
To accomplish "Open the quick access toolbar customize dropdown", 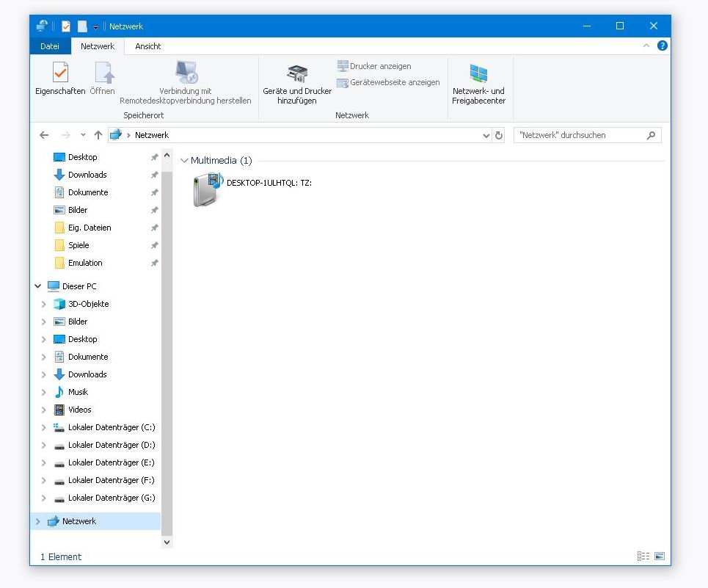I will pos(95,27).
